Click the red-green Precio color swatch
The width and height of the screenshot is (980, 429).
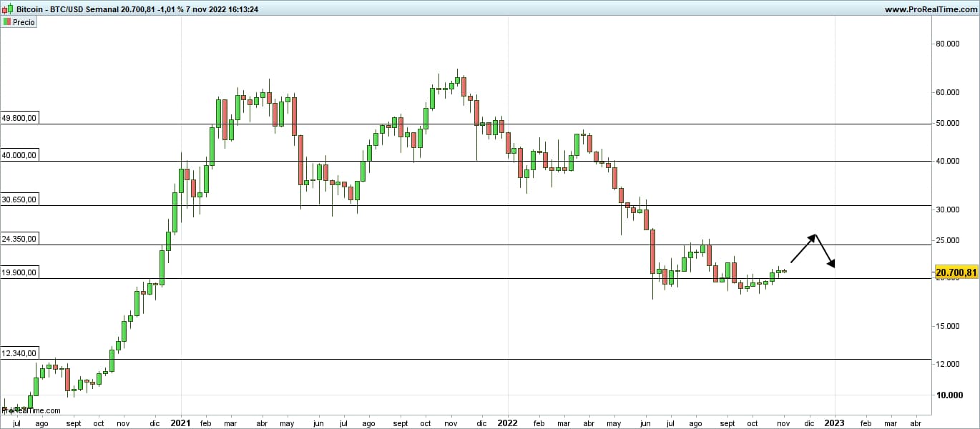pos(7,22)
